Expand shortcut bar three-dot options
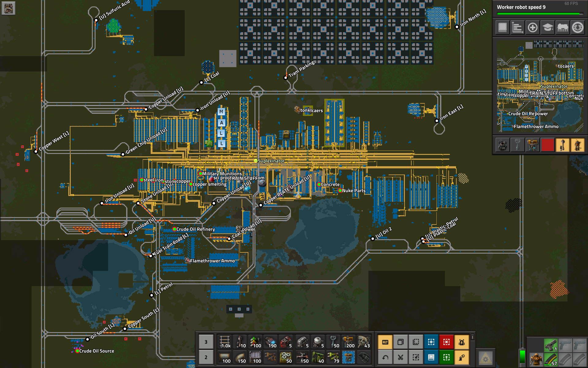 473,337
